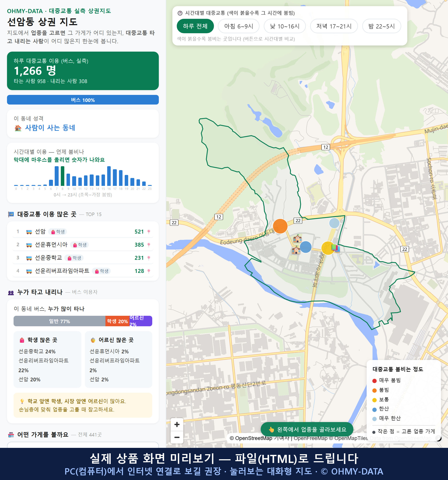Viewport: 448px width, 480px height.
Task: Click the people icon beside 누가 타고 내리나
Action: click(11, 292)
